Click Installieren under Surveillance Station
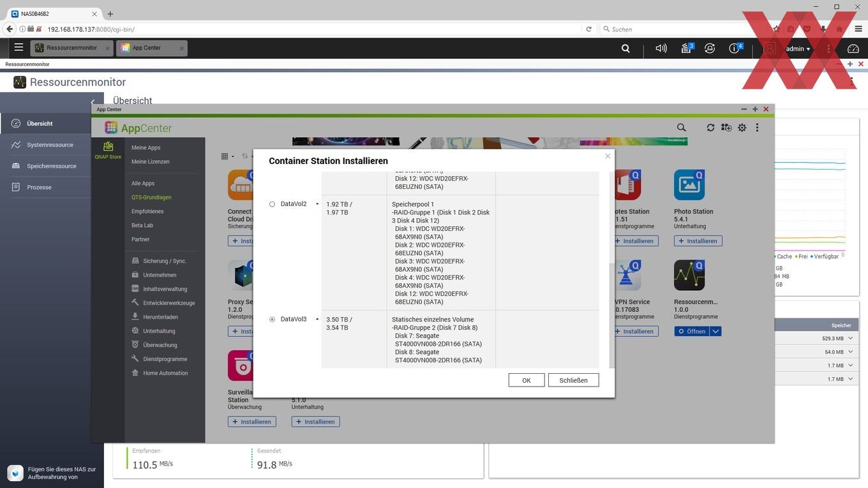 point(251,422)
